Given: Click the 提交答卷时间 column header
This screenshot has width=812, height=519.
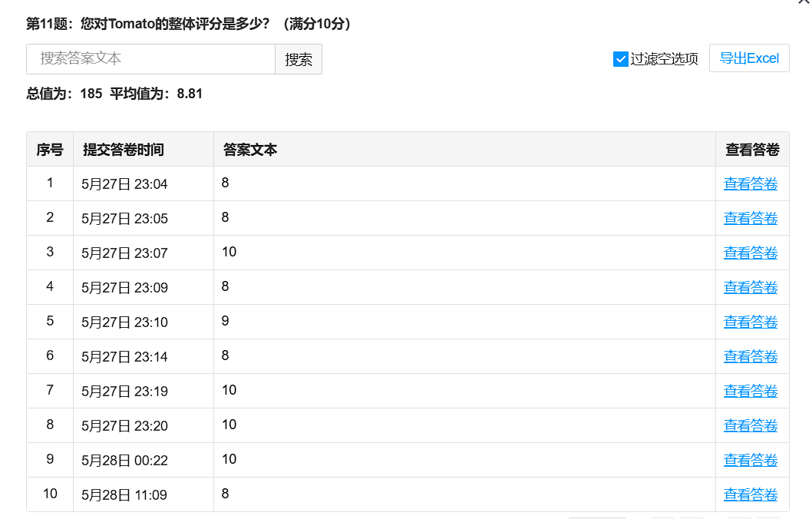Looking at the screenshot, I should (x=124, y=150).
